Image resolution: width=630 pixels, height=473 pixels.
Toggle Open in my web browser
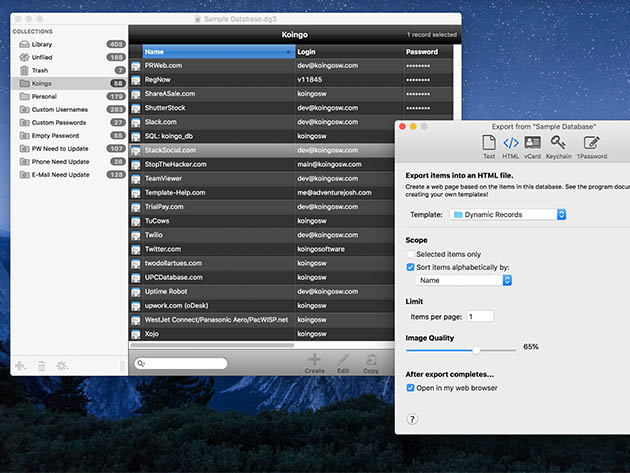coord(411,388)
